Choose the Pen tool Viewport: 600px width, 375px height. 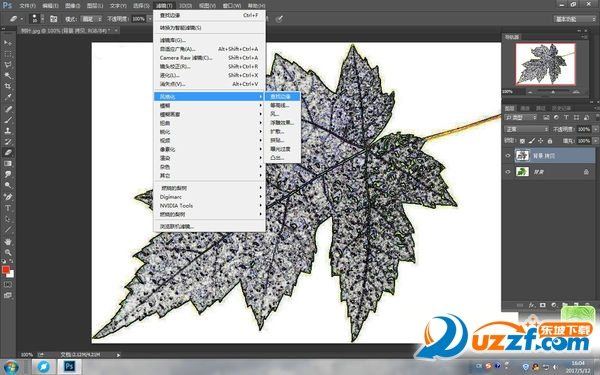pyautogui.click(x=8, y=197)
